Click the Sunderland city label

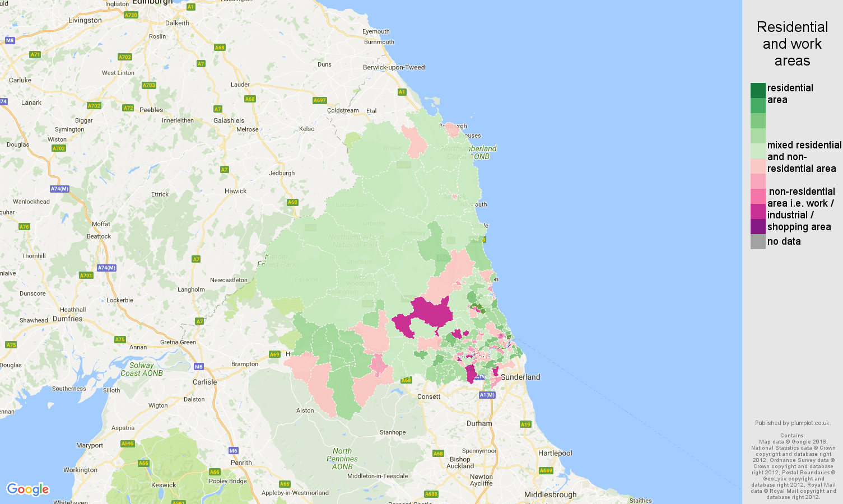[x=520, y=377]
